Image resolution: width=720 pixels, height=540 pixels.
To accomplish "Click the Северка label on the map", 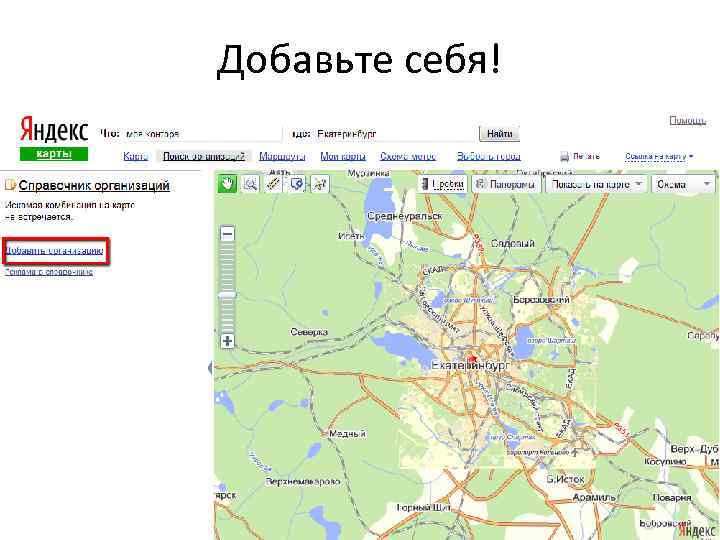I will (x=309, y=332).
